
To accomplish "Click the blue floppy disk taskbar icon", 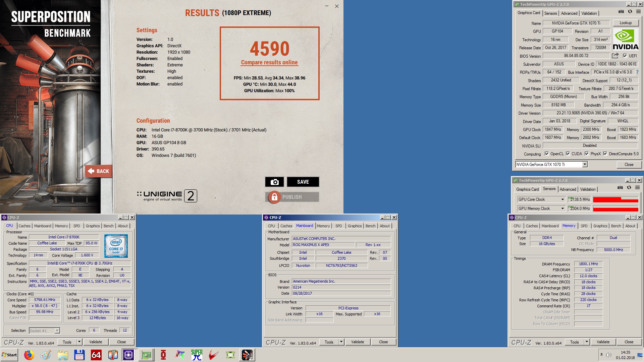I will tap(79, 355).
